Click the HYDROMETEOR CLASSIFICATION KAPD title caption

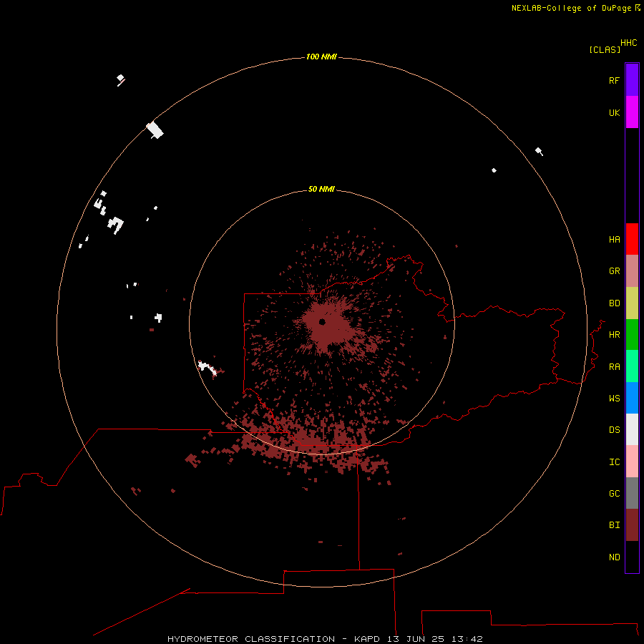[325, 639]
